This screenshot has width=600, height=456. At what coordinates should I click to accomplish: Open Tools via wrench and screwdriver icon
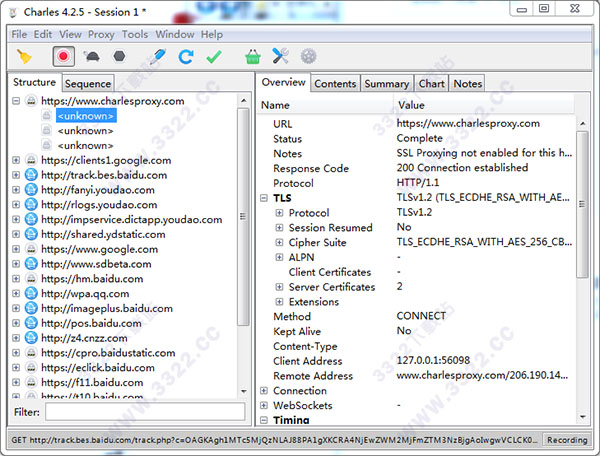pyautogui.click(x=280, y=56)
